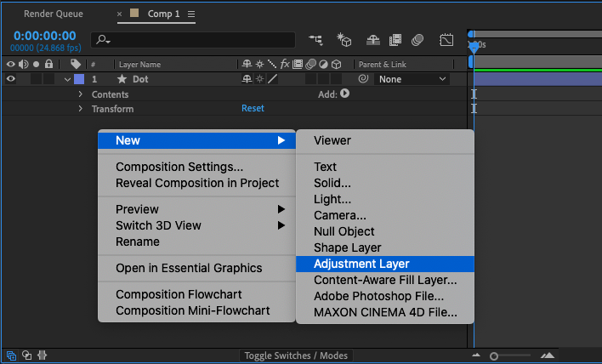Enable Frame Blending toolbar icon
The image size is (602, 364).
tap(395, 40)
